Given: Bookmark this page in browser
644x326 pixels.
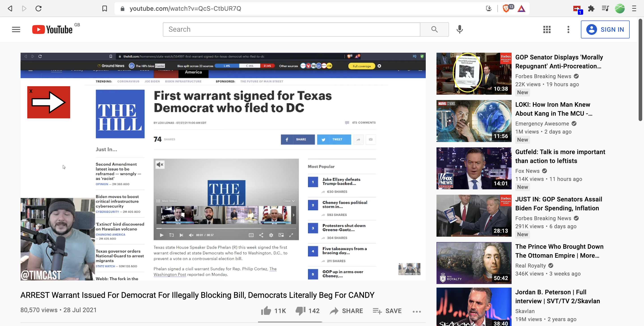Looking at the screenshot, I should [104, 8].
